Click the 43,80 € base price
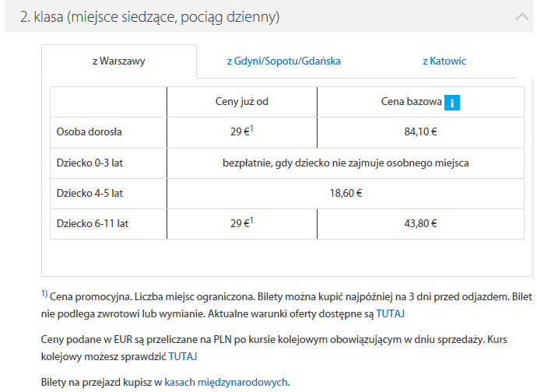Screen dimensions: 537x392 (x=420, y=223)
